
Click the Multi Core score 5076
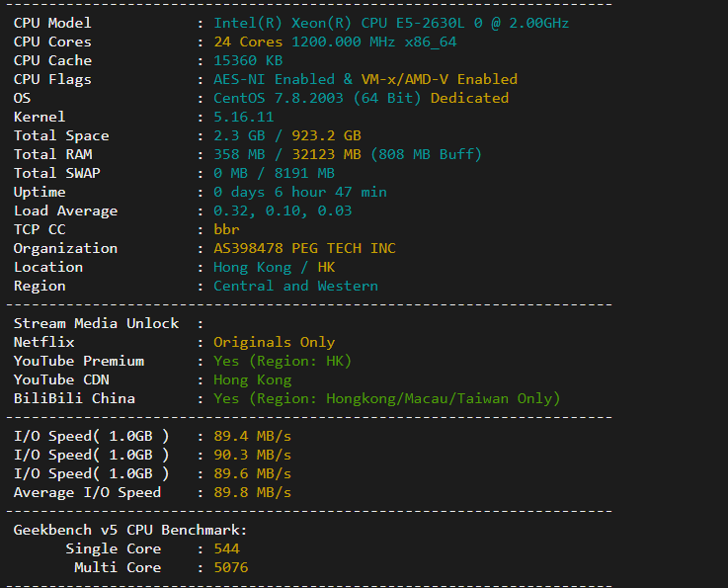[230, 567]
